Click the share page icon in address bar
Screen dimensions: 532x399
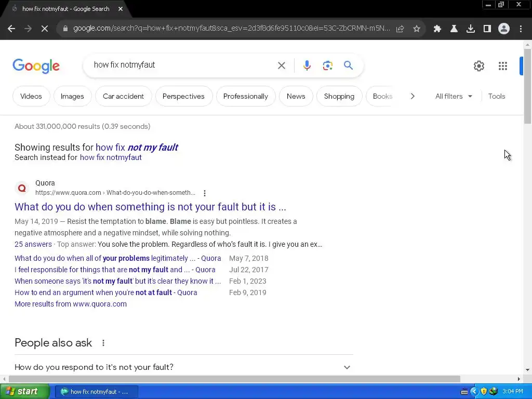point(400,29)
